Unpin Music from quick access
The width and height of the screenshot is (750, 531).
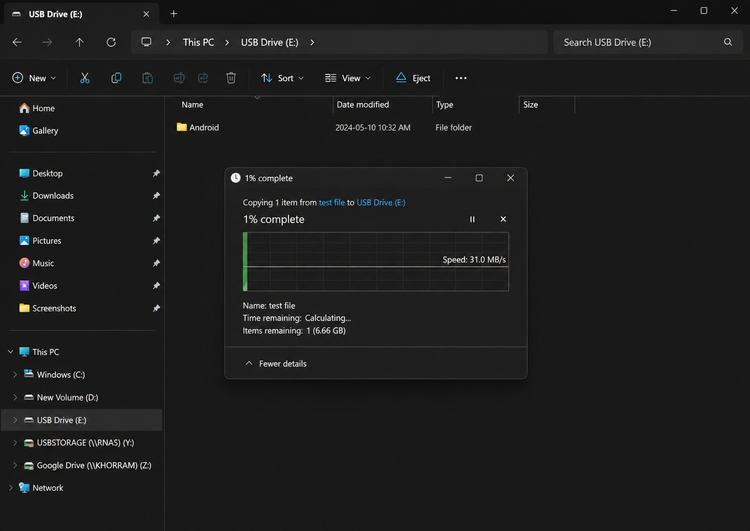[156, 263]
